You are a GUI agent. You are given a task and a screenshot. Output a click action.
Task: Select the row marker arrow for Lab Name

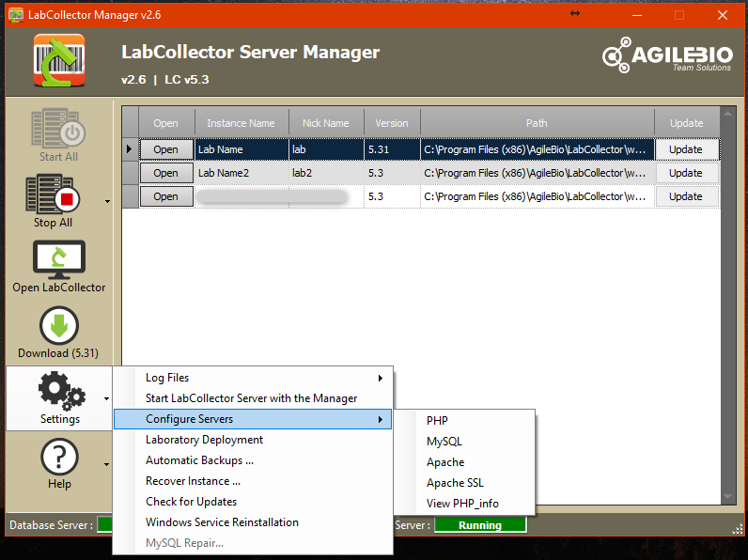130,149
